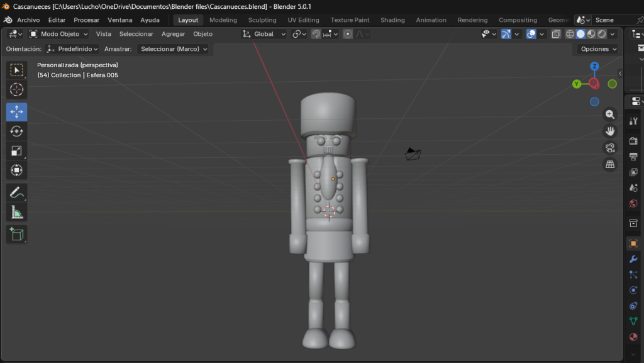
Task: Select the Rotate tool
Action: (16, 131)
